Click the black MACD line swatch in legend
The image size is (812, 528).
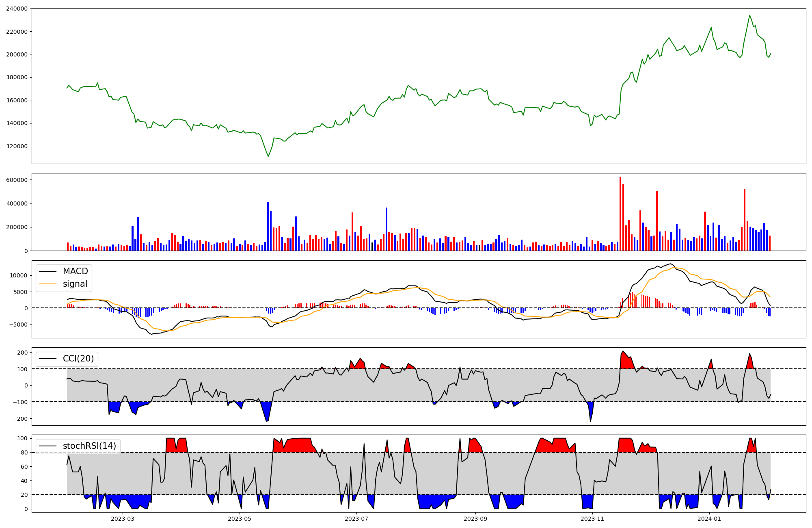click(48, 271)
